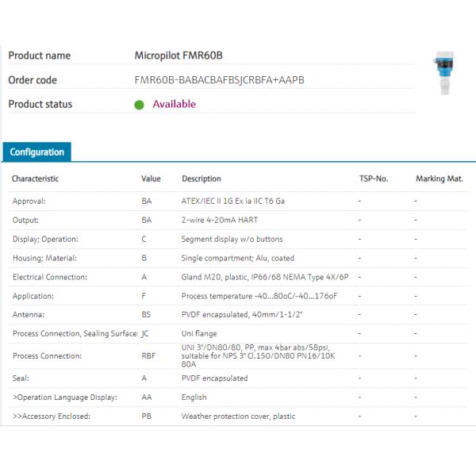476x476 pixels.
Task: Click the Uni flange description text
Action: (199, 334)
